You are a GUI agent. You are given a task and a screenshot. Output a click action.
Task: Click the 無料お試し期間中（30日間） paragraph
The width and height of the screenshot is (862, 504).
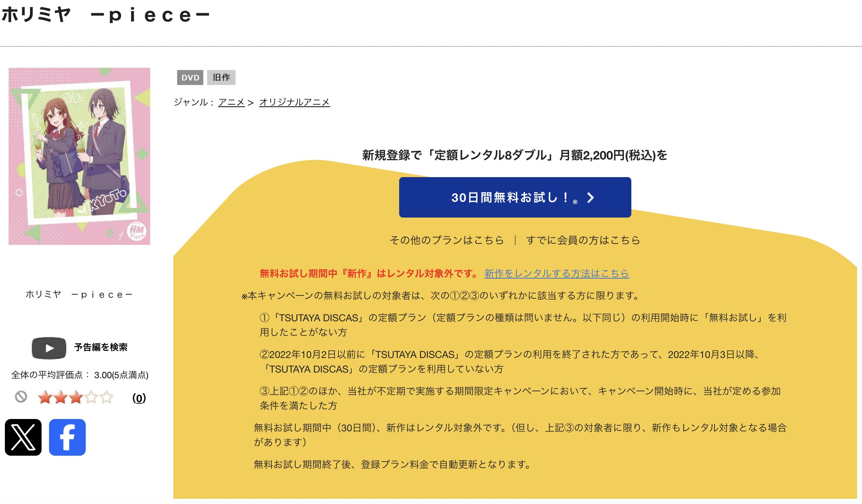[520, 435]
